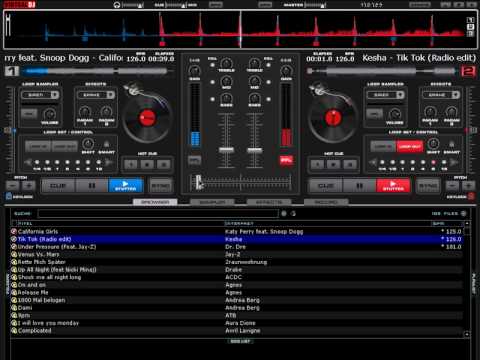The width and height of the screenshot is (480, 360).
Task: Click the icon beside the file count
Action: coord(463,213)
